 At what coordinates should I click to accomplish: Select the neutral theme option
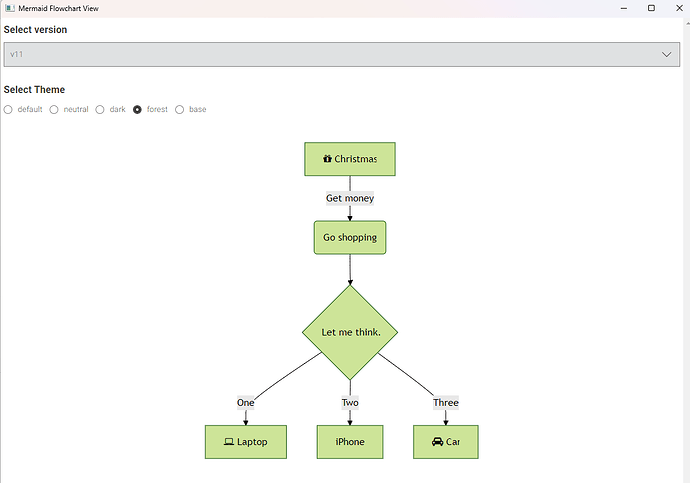coord(54,110)
